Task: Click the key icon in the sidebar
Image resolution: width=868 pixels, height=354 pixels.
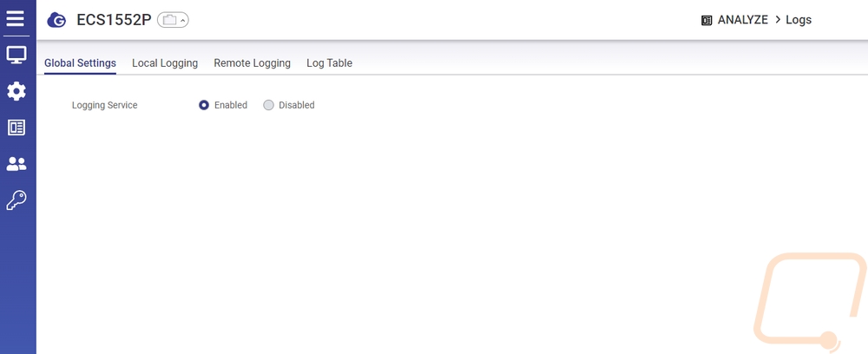Action: [x=16, y=200]
